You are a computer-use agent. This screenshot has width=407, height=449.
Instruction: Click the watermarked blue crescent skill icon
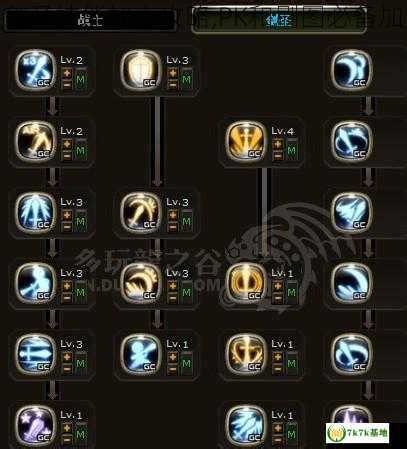pos(351,284)
